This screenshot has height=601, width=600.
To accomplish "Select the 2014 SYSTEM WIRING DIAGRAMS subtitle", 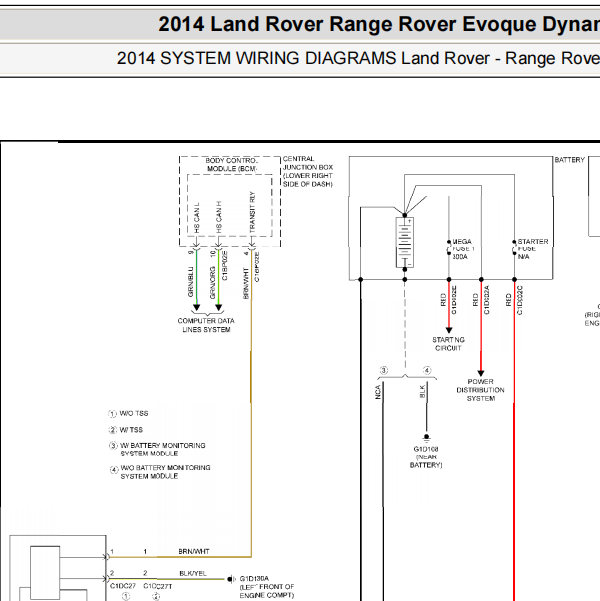I will click(x=358, y=59).
